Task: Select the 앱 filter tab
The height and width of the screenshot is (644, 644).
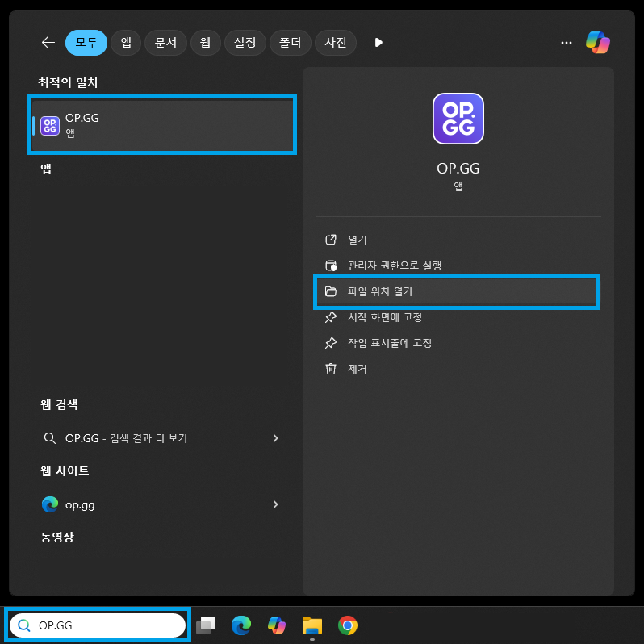Action: coord(126,42)
